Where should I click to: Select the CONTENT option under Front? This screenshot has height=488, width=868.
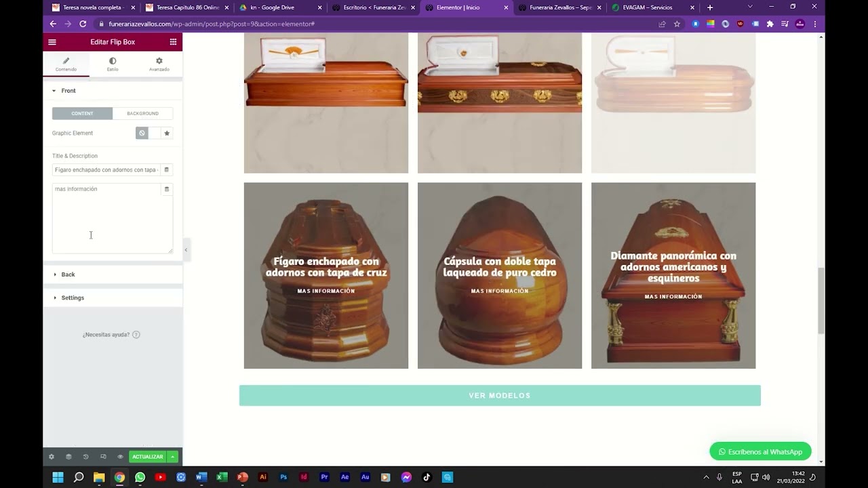click(x=82, y=113)
